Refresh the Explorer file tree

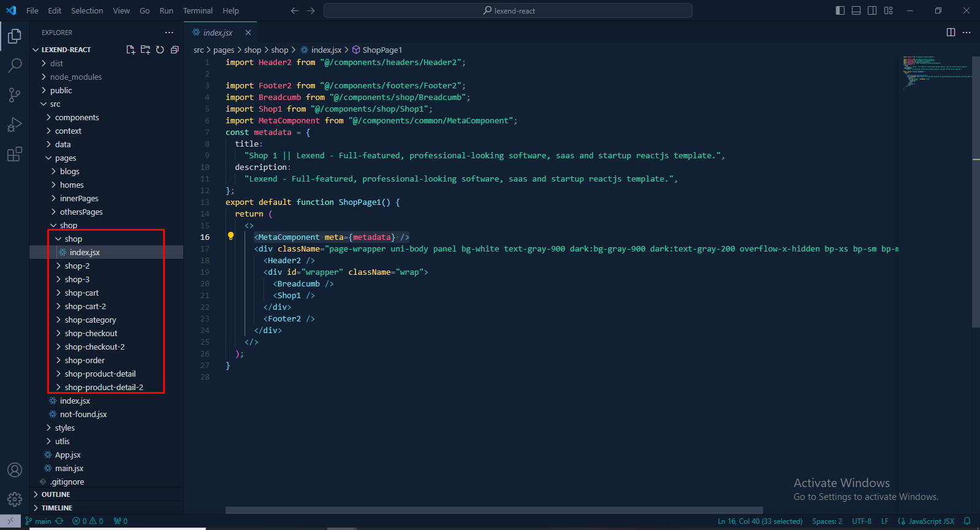coord(160,50)
